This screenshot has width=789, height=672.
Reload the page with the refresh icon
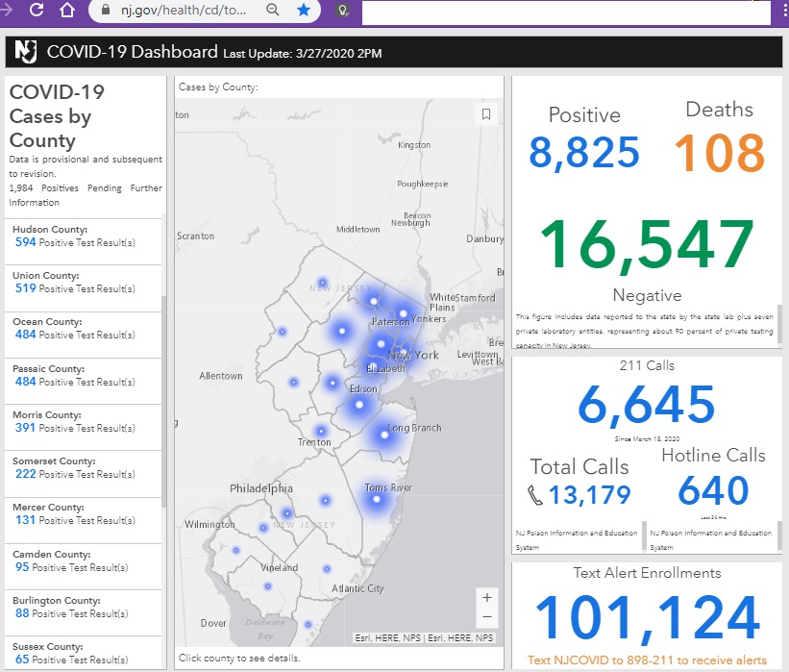pos(37,9)
